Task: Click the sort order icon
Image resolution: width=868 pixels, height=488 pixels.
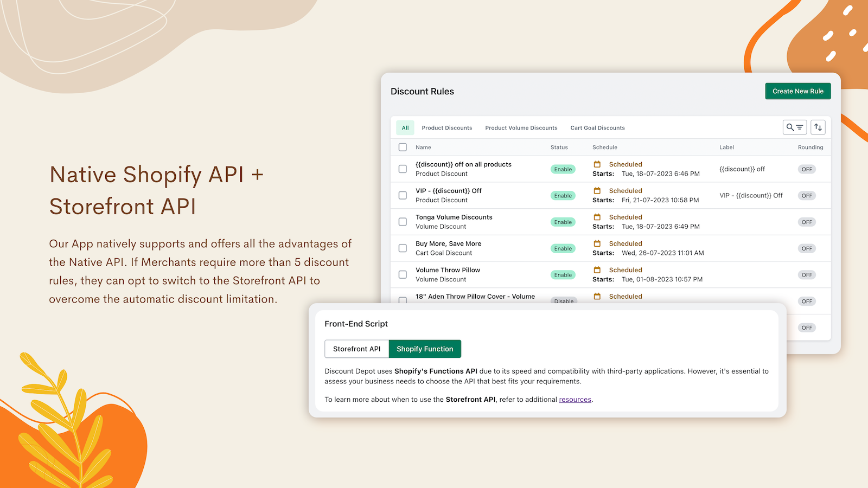Action: 818,127
